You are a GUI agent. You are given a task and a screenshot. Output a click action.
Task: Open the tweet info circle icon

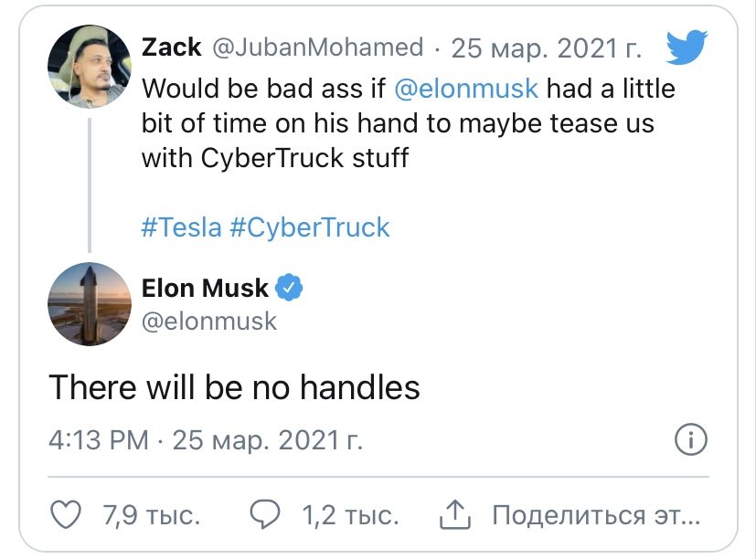[690, 441]
